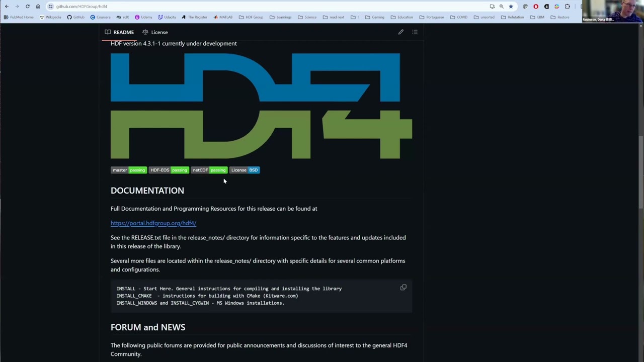Open the colorful circular extension icon
Image resolution: width=644 pixels, height=362 pixels.
(557, 7)
